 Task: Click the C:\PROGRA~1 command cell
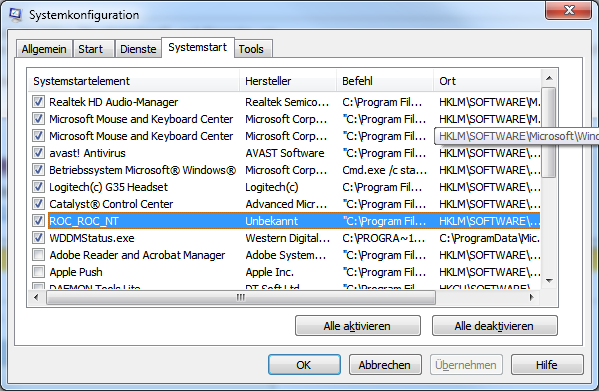coord(383,238)
